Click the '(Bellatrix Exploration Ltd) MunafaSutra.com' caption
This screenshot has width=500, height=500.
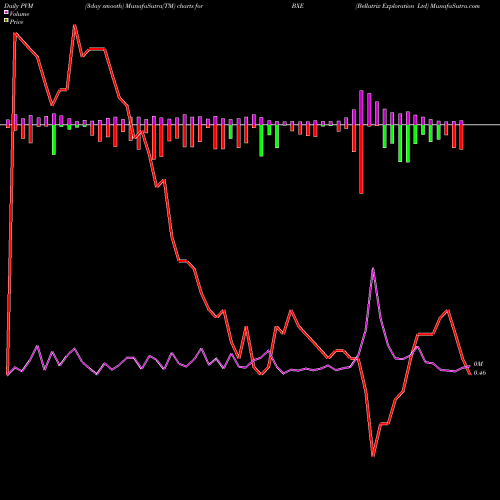pos(418,6)
